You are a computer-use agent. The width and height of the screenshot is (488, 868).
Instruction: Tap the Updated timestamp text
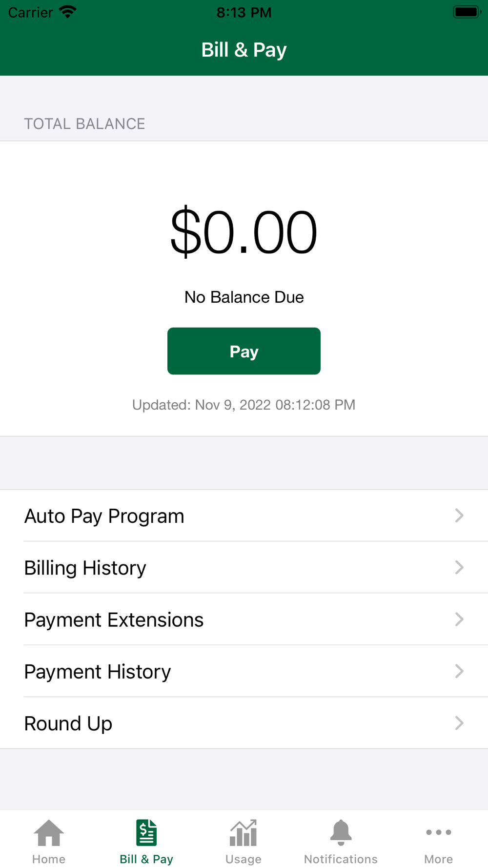click(244, 405)
